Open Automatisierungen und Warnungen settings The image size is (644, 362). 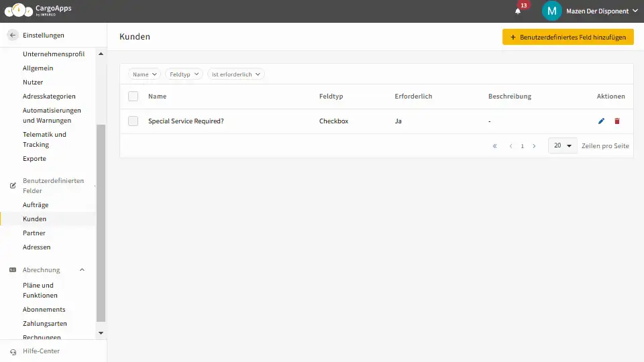point(52,115)
